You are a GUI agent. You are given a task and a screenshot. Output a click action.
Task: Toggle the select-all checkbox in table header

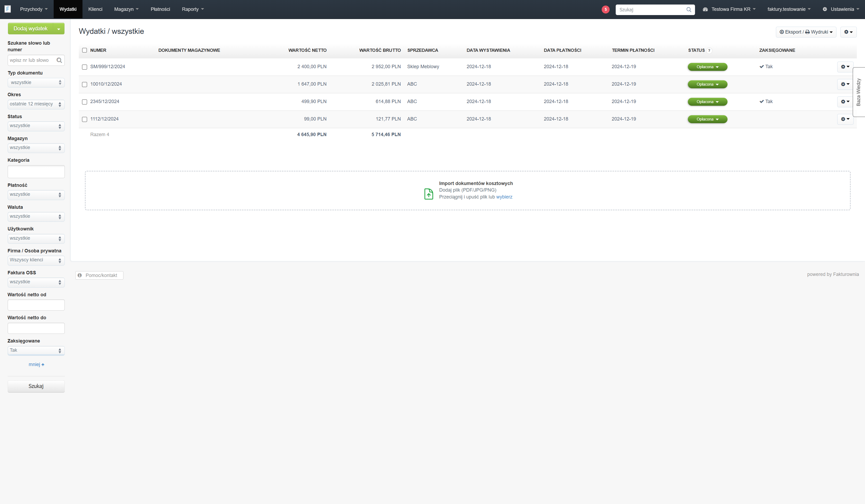(84, 50)
